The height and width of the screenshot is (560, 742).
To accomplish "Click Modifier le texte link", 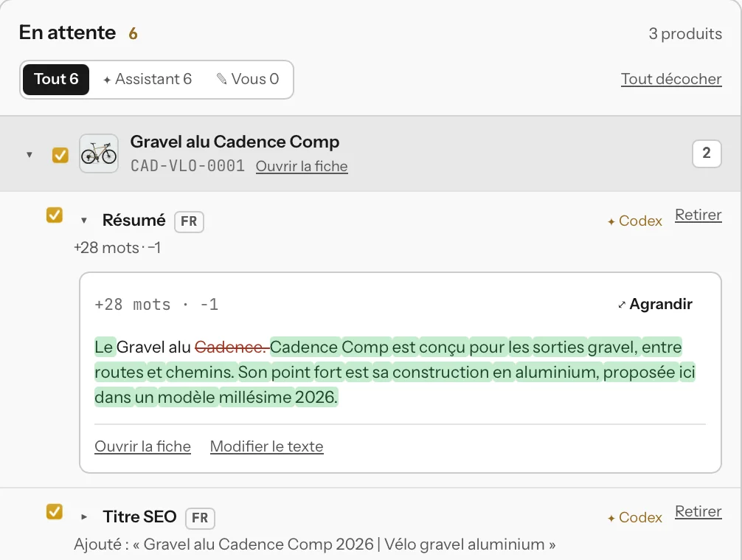I will (266, 446).
